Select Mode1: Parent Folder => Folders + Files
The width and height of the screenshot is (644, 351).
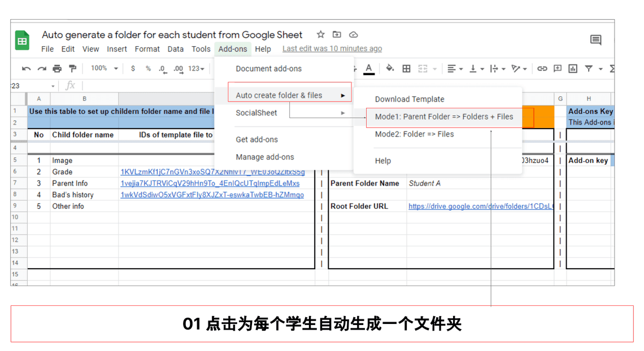point(444,117)
